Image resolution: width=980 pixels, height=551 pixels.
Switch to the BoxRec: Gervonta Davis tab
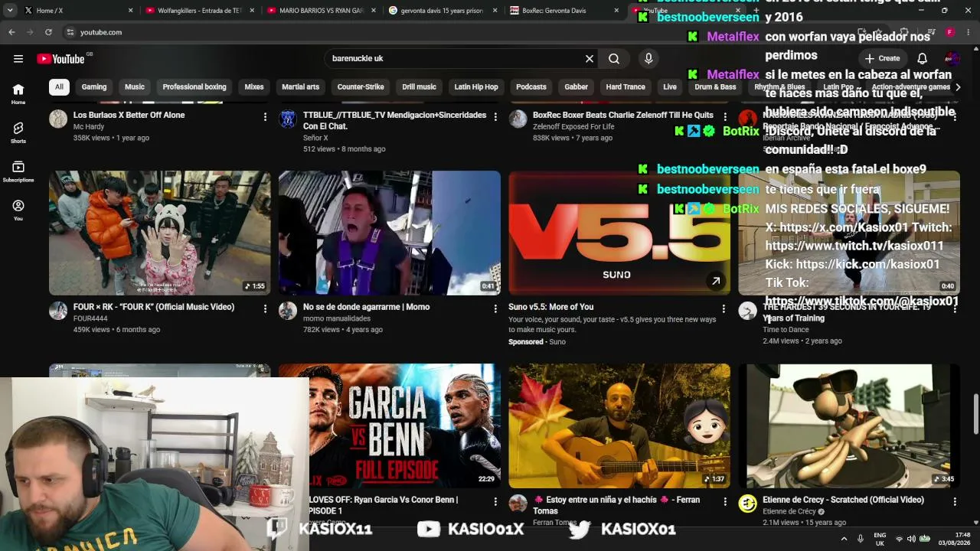tap(564, 11)
